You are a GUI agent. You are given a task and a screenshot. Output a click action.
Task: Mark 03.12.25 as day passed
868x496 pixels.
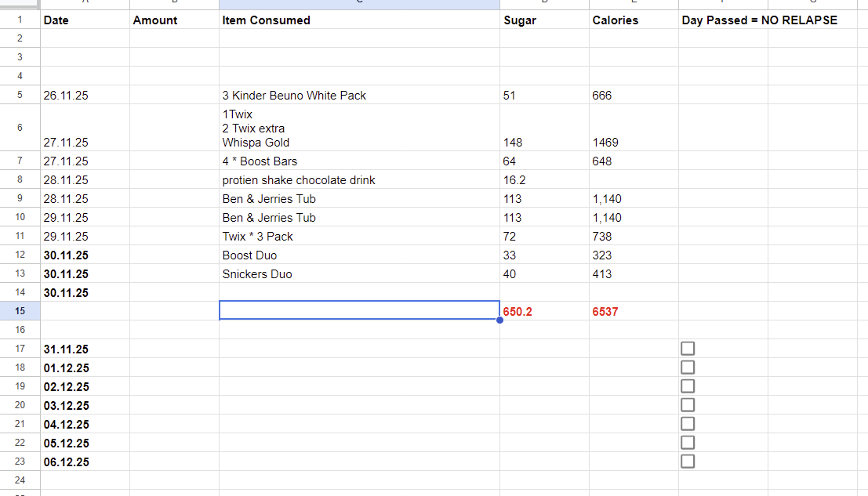coord(688,405)
